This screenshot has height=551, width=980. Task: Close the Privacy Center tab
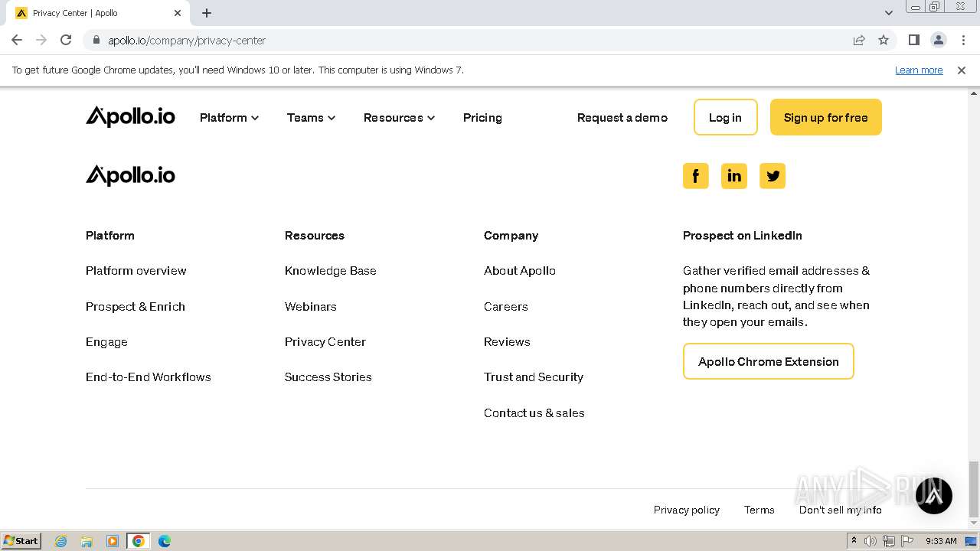[x=178, y=13]
